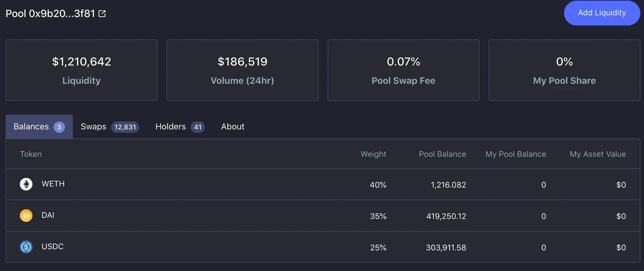Click the Volume (24hr) stat card
The width and height of the screenshot is (644, 271).
click(242, 70)
